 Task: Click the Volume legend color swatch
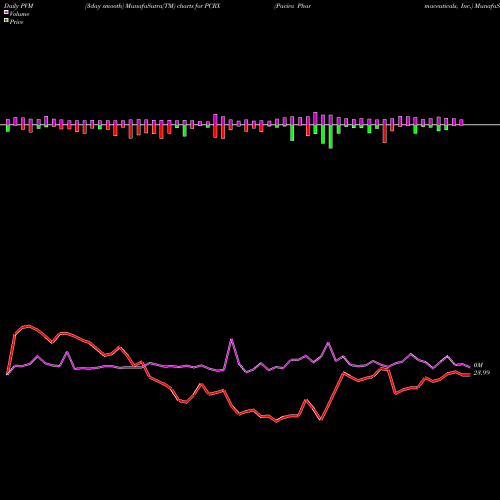point(6,12)
